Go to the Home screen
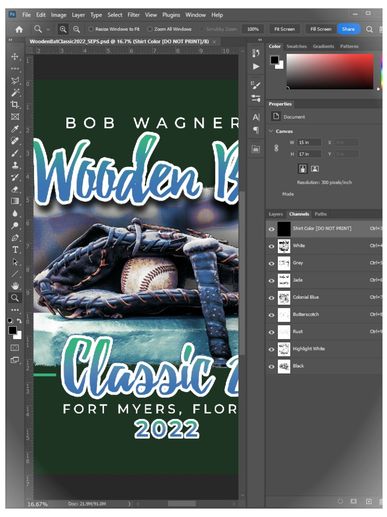This screenshot has height=517, width=387. click(19, 29)
